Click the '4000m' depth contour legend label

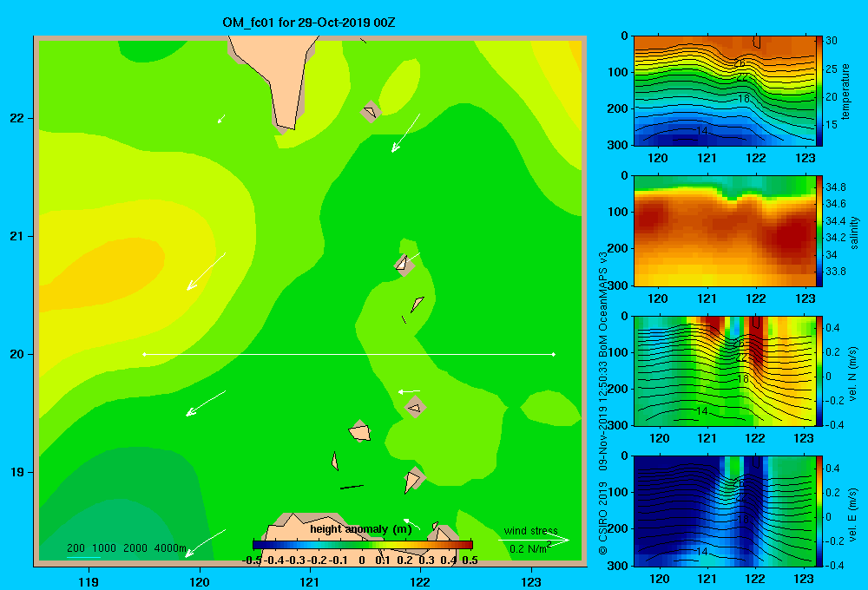click(170, 548)
